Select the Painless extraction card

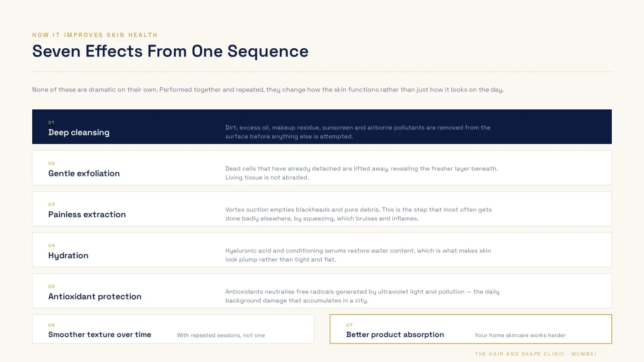click(x=322, y=209)
